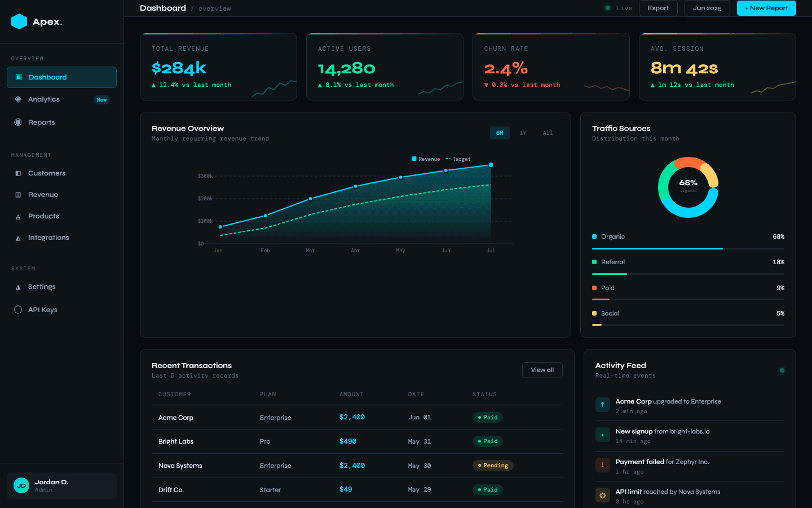Click the Dashboard sidebar icon
The width and height of the screenshot is (812, 508).
[x=19, y=77]
